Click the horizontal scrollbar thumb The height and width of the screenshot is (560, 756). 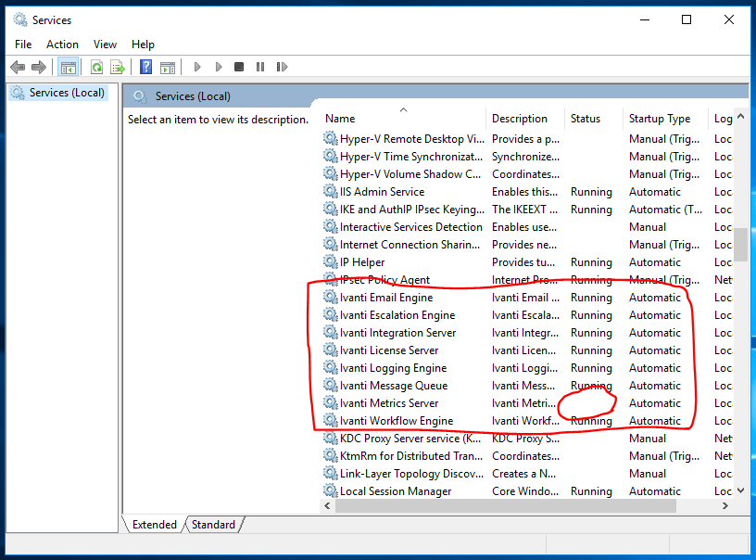(505, 505)
